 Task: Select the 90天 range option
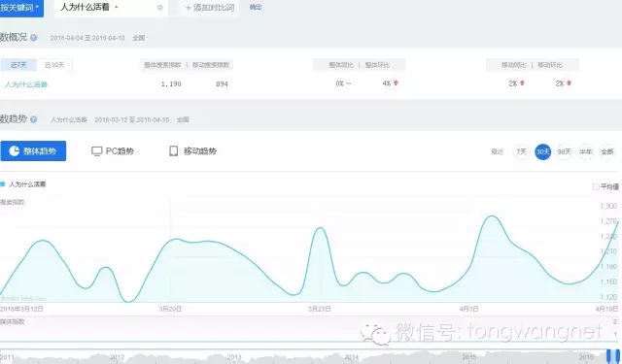[564, 151]
